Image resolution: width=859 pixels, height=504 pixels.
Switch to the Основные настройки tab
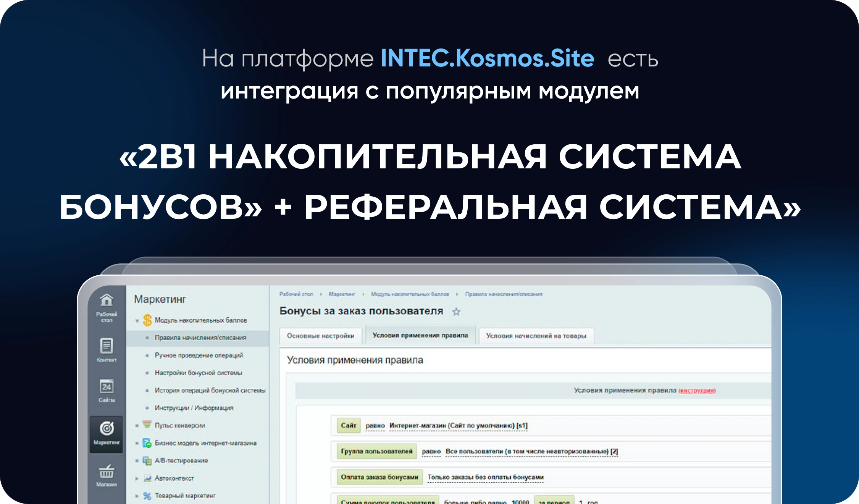pyautogui.click(x=321, y=336)
